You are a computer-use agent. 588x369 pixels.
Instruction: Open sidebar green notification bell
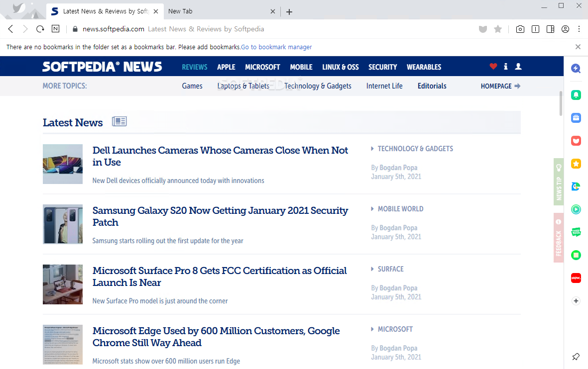tap(576, 95)
